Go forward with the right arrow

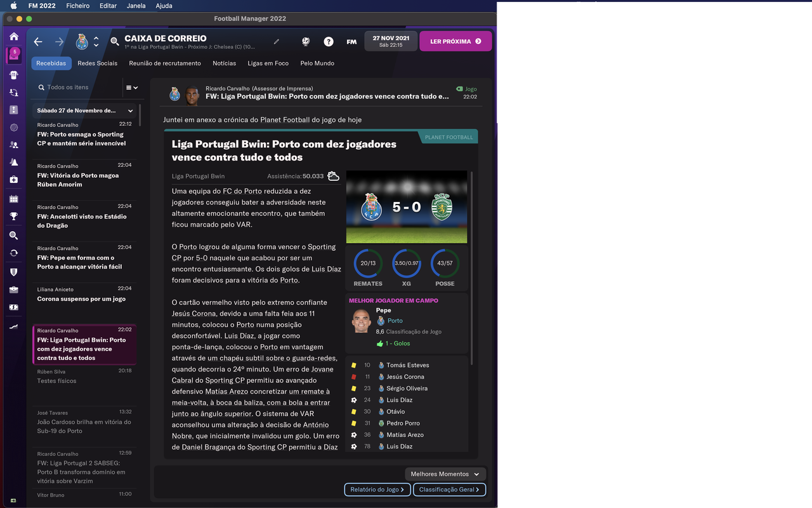pyautogui.click(x=59, y=42)
